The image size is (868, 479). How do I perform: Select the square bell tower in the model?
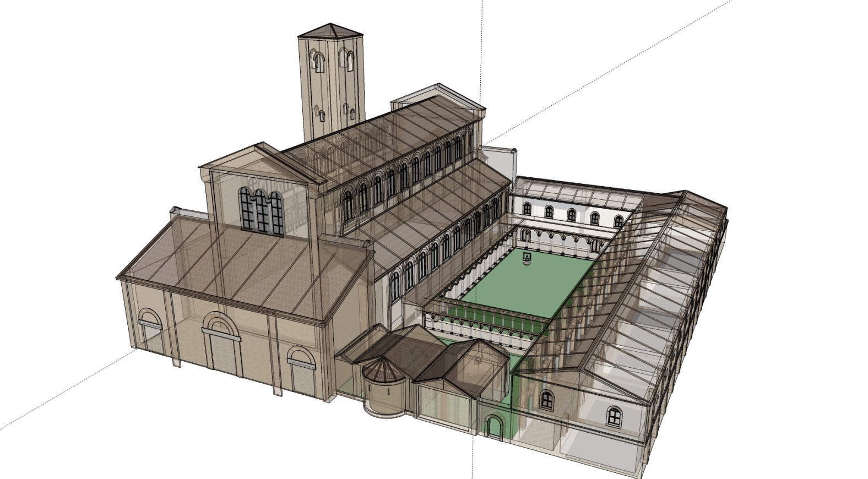331,83
